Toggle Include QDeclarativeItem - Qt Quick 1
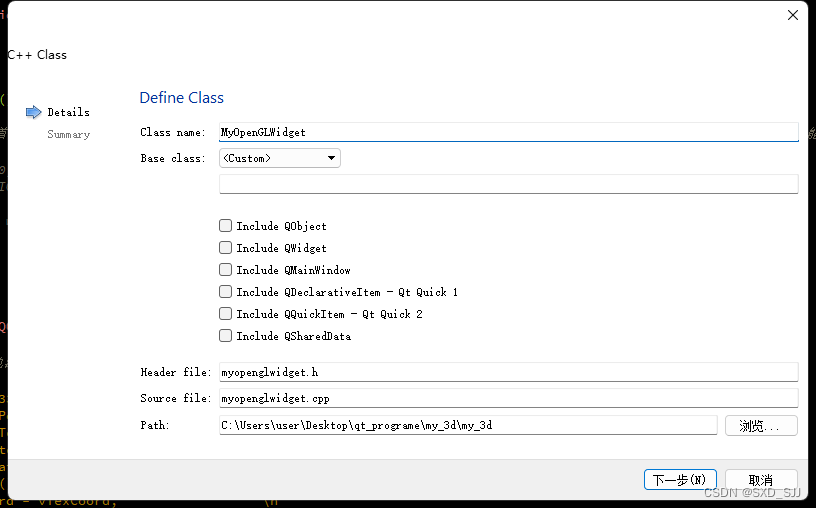This screenshot has height=508, width=816. click(x=226, y=292)
